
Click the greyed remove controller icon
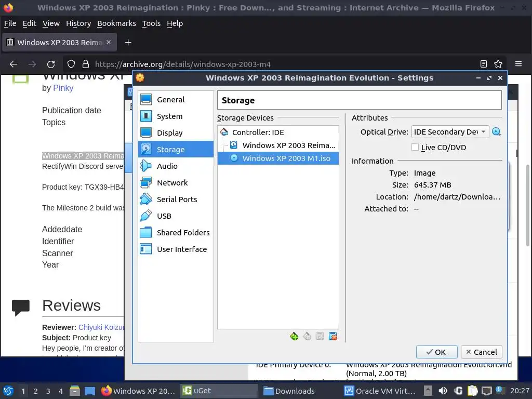(x=307, y=336)
